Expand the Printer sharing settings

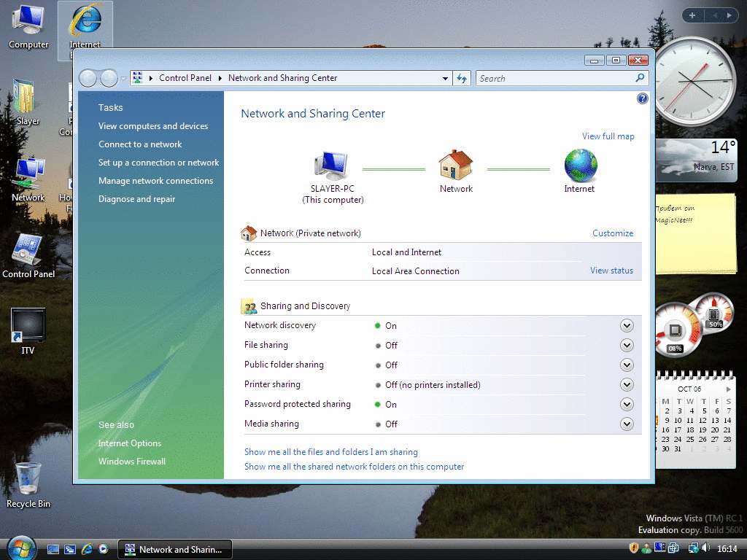point(627,385)
